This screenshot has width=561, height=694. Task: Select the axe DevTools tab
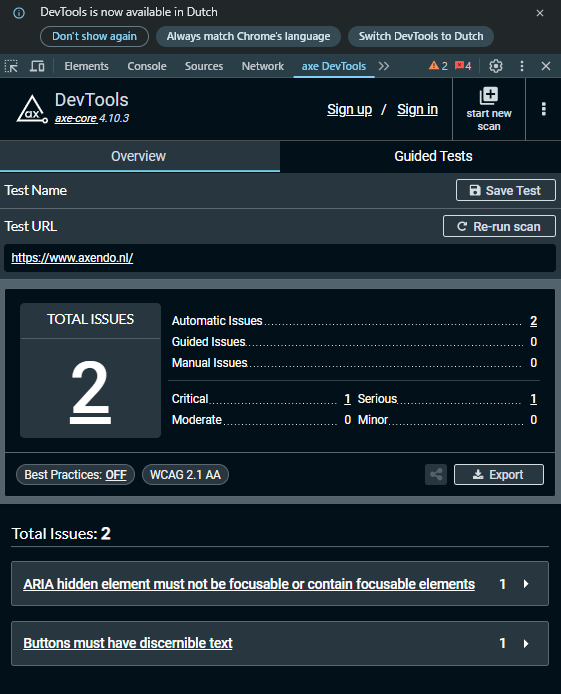click(x=334, y=66)
